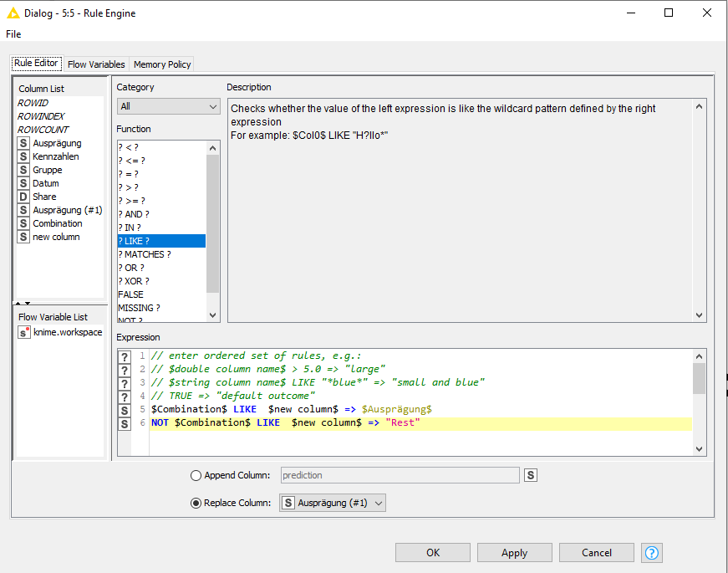This screenshot has height=573, width=728.
Task: Click the string type icon beside Combination
Action: (x=23, y=223)
